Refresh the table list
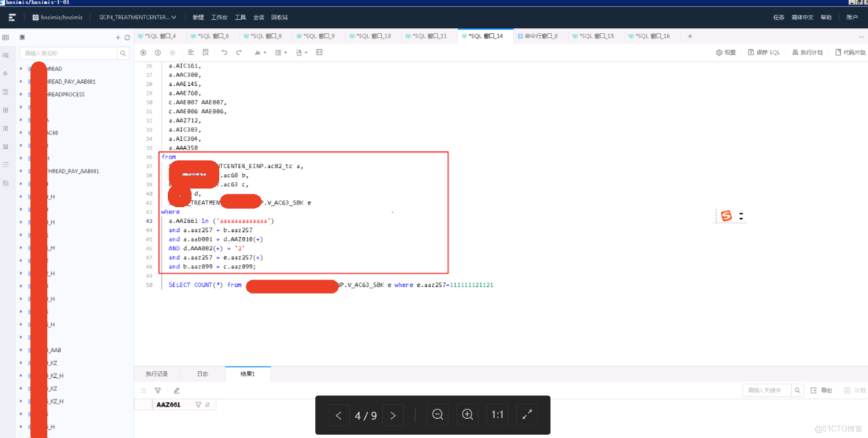868x438 pixels. click(128, 37)
